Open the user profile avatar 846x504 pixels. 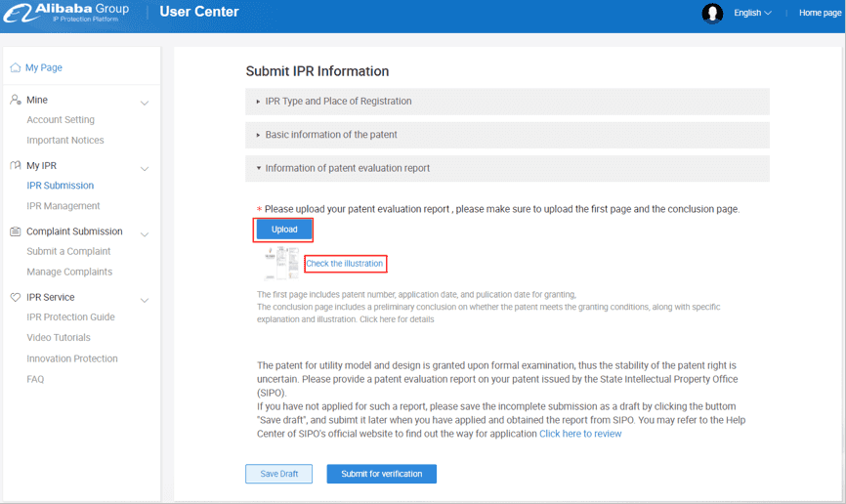(712, 13)
